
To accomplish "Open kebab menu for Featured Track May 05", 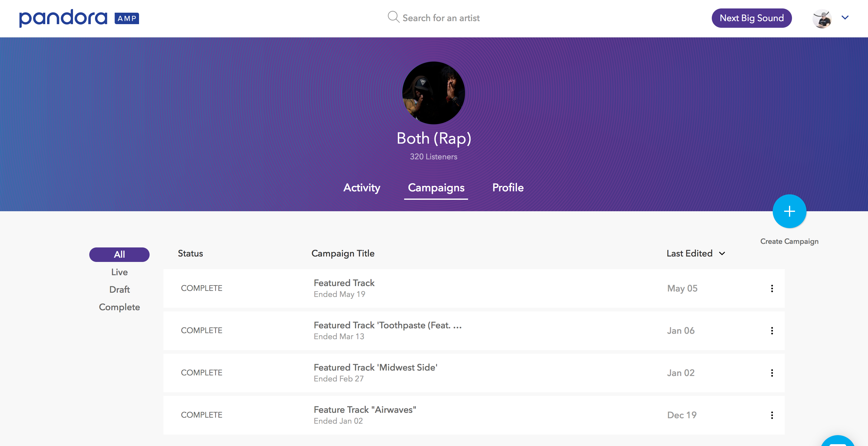I will point(771,288).
